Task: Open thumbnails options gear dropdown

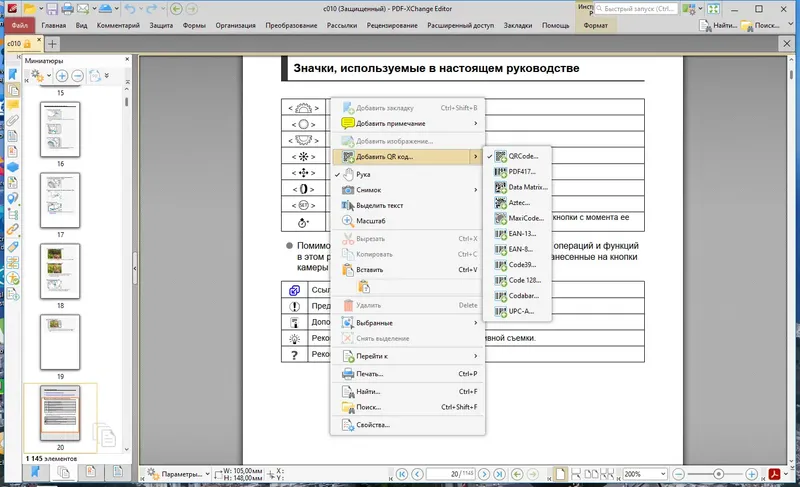Action: coord(41,76)
